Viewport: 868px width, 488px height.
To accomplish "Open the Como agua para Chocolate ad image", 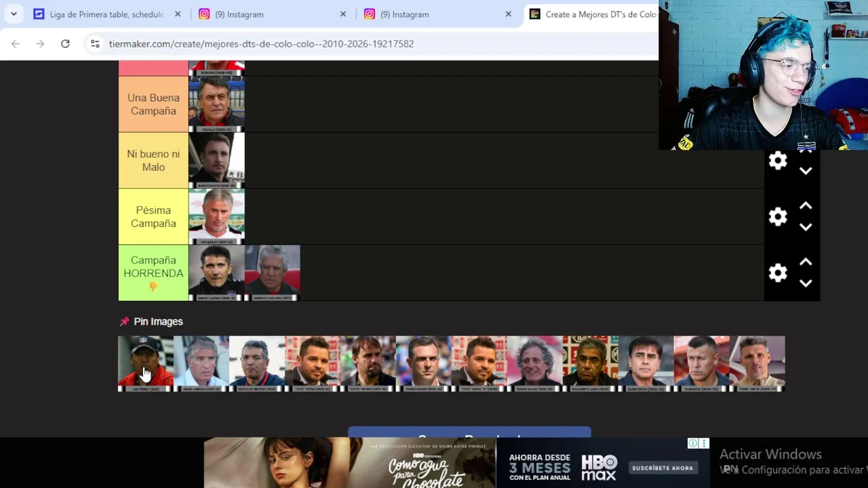I will [349, 463].
